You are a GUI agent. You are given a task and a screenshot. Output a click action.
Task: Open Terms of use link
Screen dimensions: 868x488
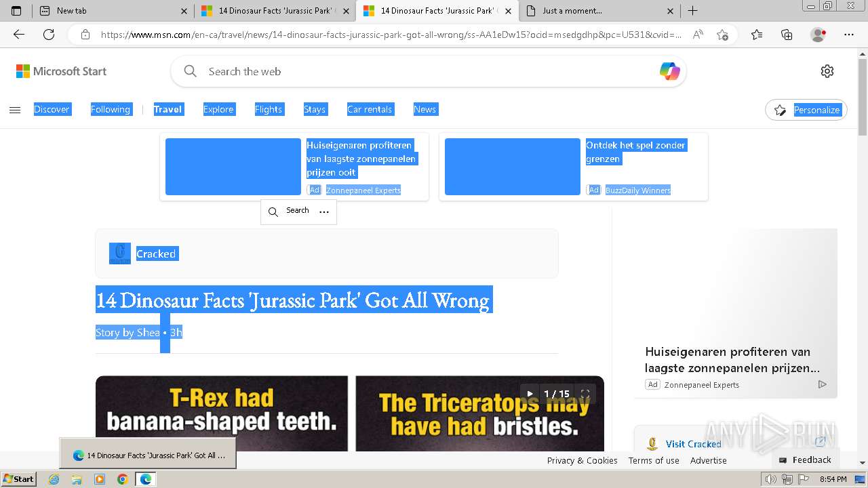[654, 460]
